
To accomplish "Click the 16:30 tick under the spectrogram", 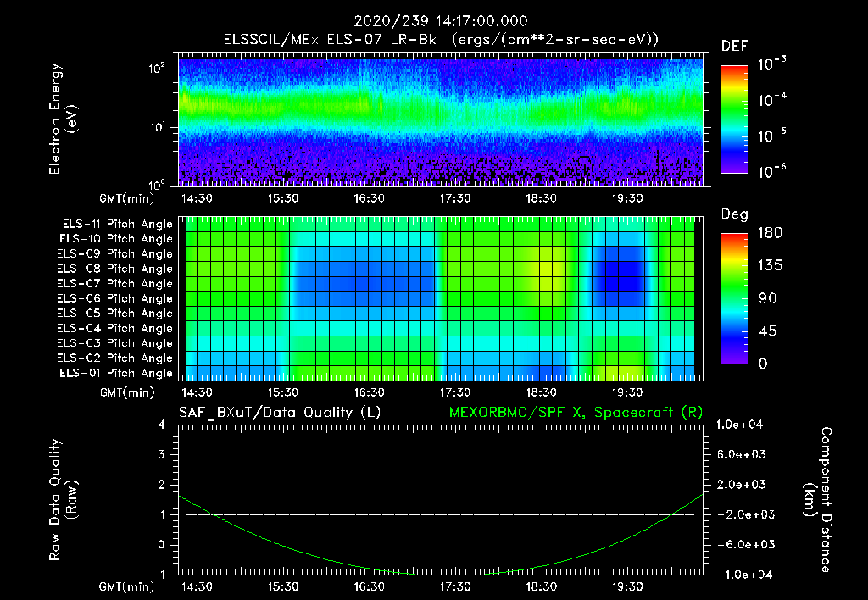I will (370, 198).
